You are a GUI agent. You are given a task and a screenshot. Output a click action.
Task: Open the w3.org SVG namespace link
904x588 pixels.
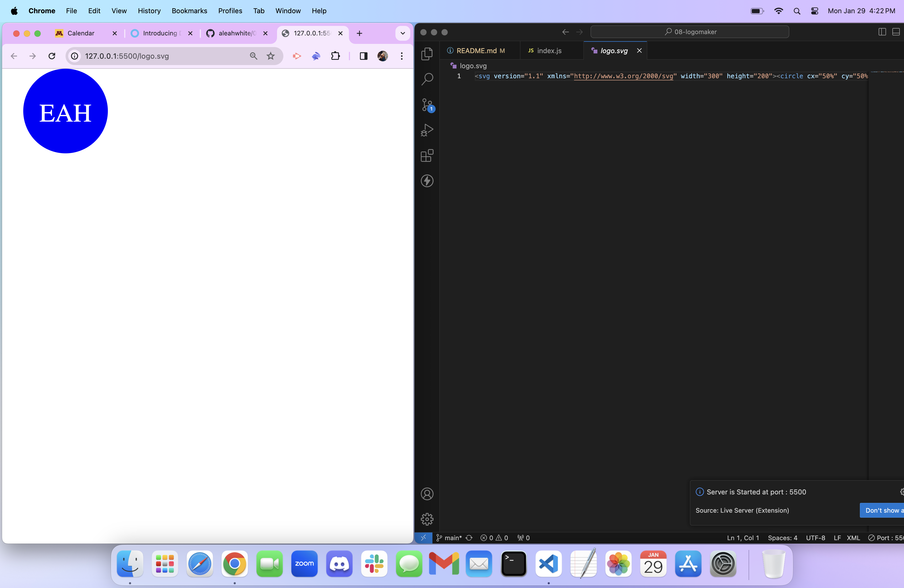coord(623,76)
